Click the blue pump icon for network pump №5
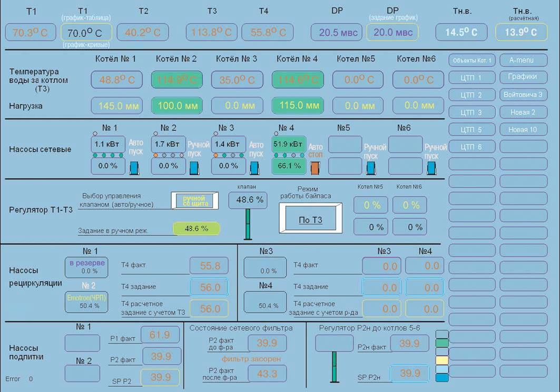This screenshot has height=392, width=560. click(371, 168)
